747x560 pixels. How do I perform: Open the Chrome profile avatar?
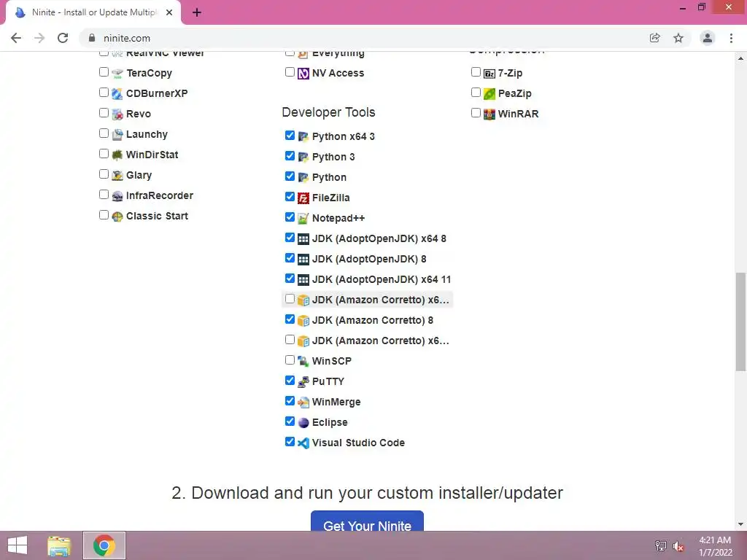[708, 38]
